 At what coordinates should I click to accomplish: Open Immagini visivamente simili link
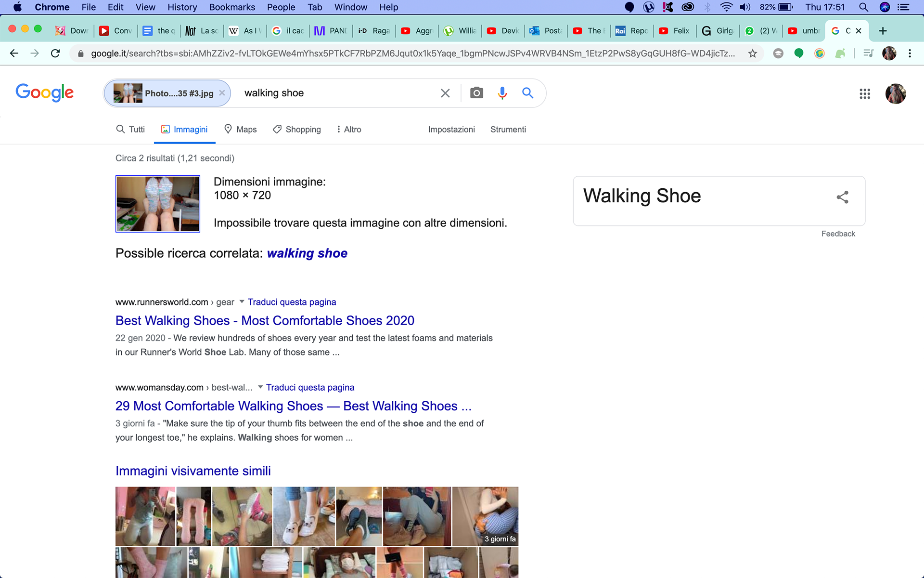(193, 471)
